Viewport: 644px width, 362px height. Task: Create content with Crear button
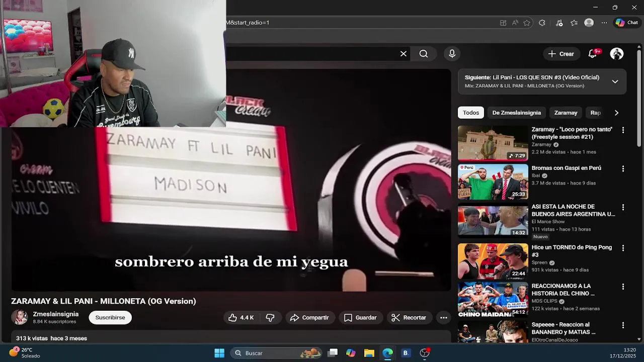[561, 54]
